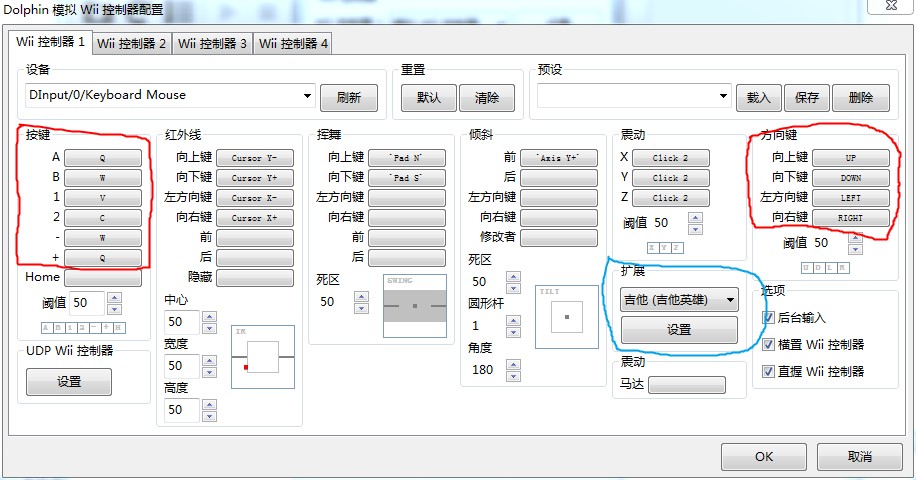Click the empty 隐藏 mapping in 红外线
Screen dimensions: 916x480
coord(255,278)
